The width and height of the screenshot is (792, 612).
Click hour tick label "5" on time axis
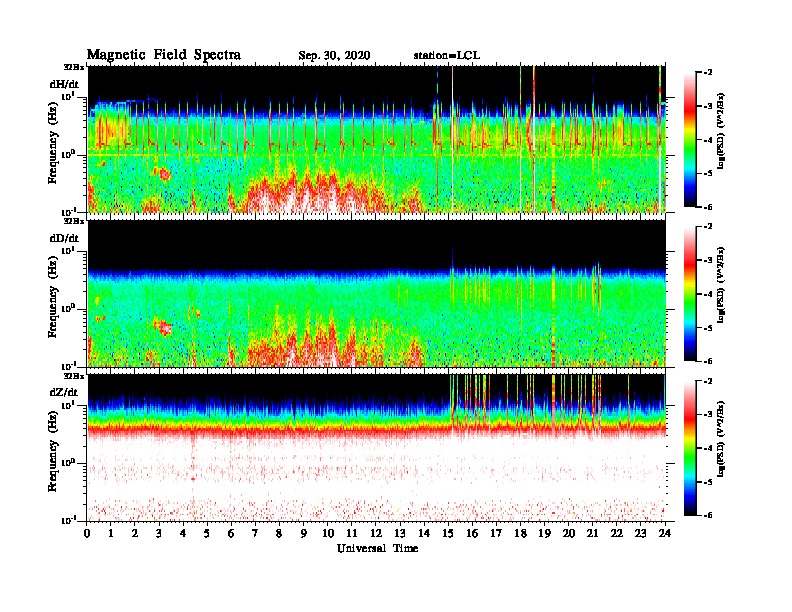click(x=207, y=533)
